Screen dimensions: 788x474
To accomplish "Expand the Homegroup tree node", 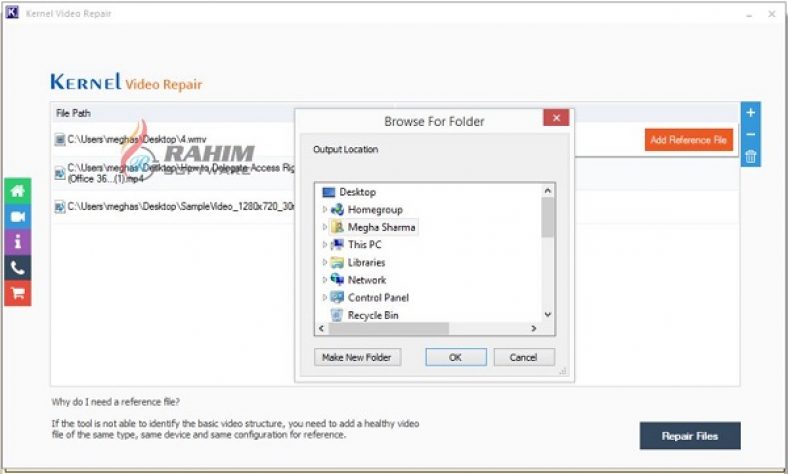I will (x=325, y=210).
